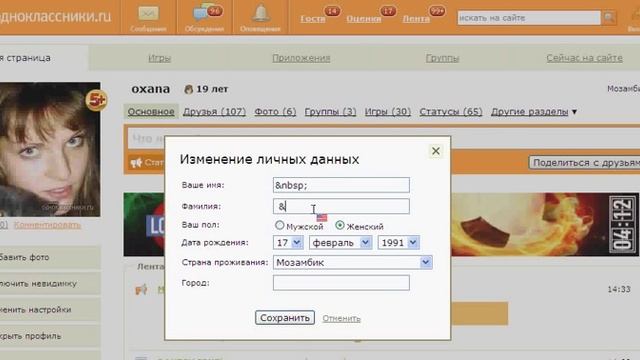Open the Приложения navigation tab
Viewport: 640px width, 360px height.
point(301,58)
